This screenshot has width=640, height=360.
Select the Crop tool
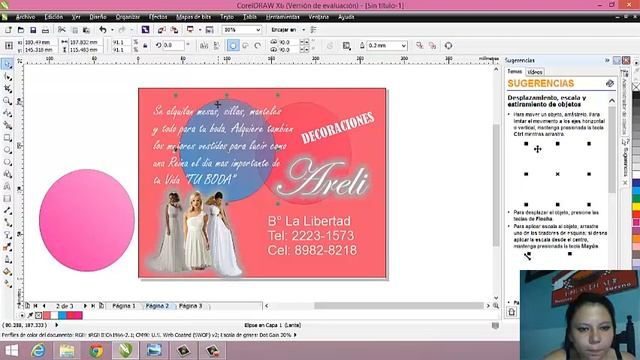(x=7, y=89)
